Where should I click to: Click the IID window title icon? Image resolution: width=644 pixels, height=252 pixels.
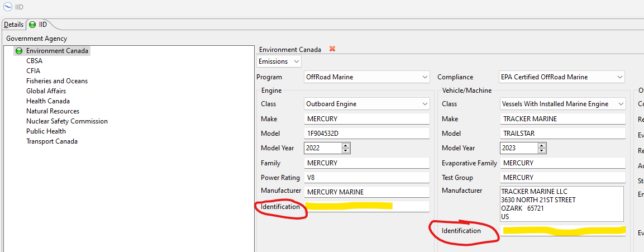[x=7, y=7]
